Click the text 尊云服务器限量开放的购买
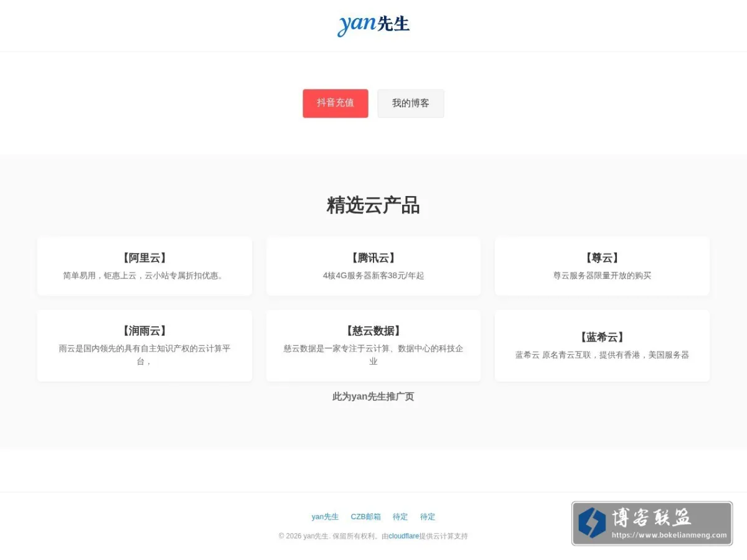The height and width of the screenshot is (560, 747). tap(602, 276)
